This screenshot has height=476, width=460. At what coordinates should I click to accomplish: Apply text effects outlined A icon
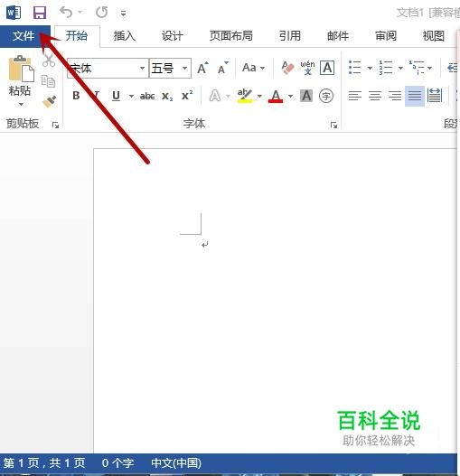(215, 96)
